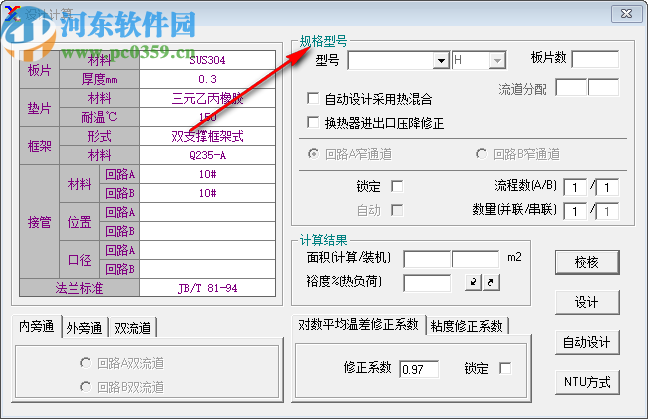Image resolution: width=648 pixels, height=419 pixels.
Task: Start 自动设计 button
Action: [x=587, y=342]
